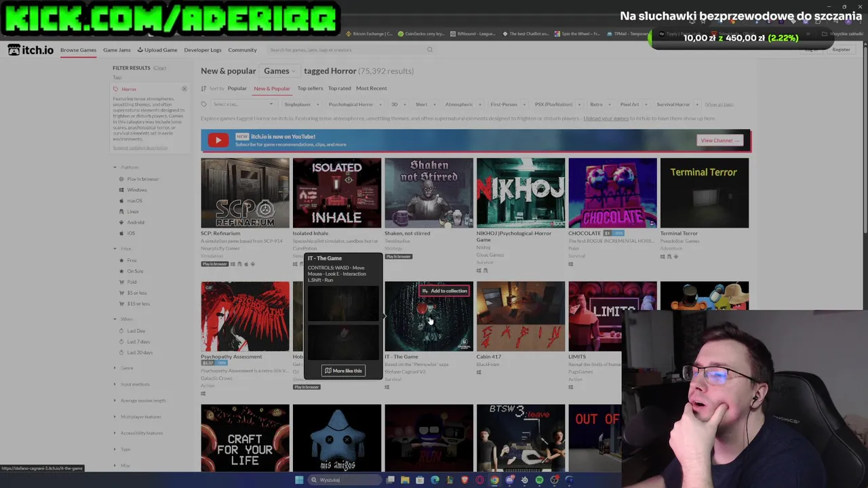The height and width of the screenshot is (488, 868).
Task: Click the red YouTube play icon in banner
Action: pos(218,140)
